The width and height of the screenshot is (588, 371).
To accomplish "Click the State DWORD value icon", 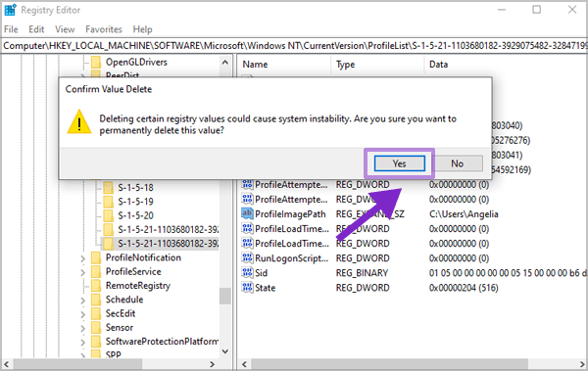I will pyautogui.click(x=247, y=288).
